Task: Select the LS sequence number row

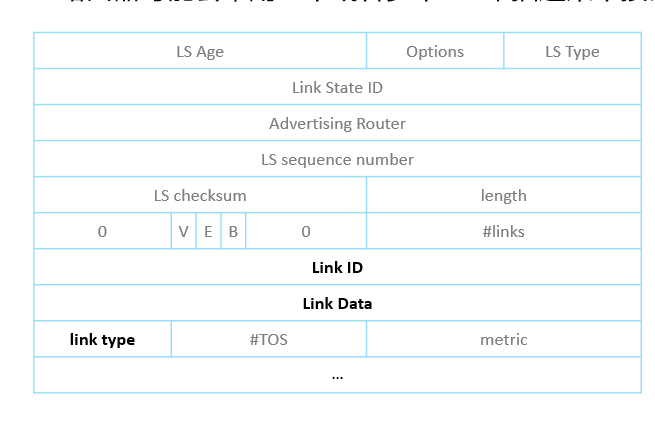Action: click(x=338, y=159)
